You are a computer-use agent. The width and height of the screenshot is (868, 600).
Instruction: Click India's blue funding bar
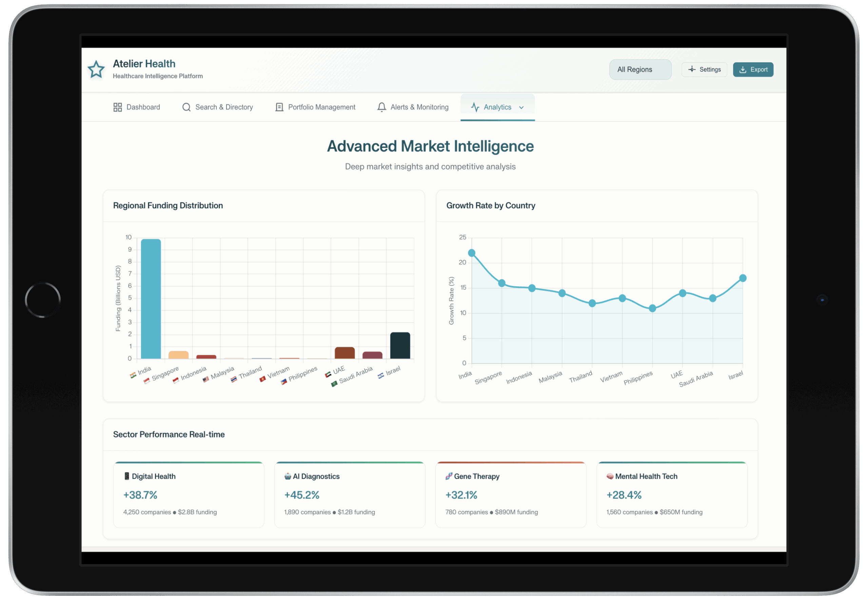click(151, 299)
